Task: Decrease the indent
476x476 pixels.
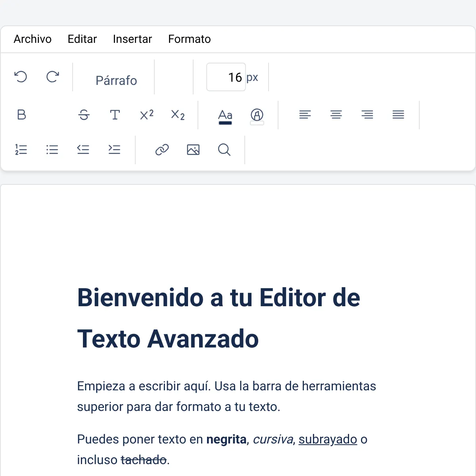Action: (83, 150)
